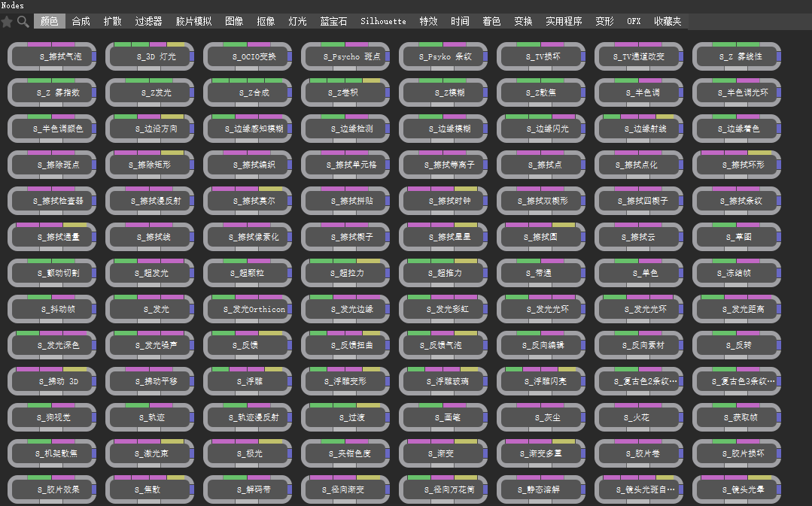
Task: Choose the S_OCIO变换 node
Action: pos(248,56)
